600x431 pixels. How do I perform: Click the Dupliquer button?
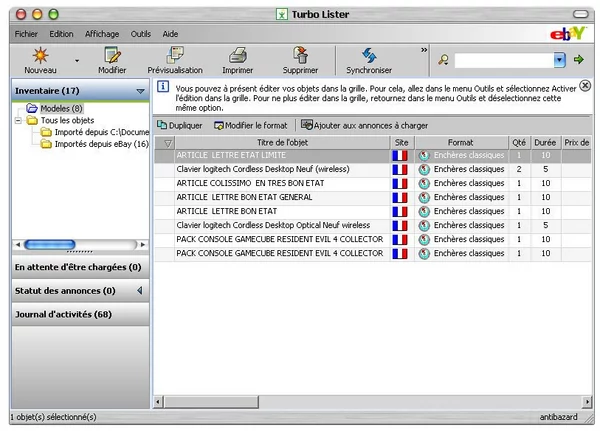pyautogui.click(x=179, y=125)
